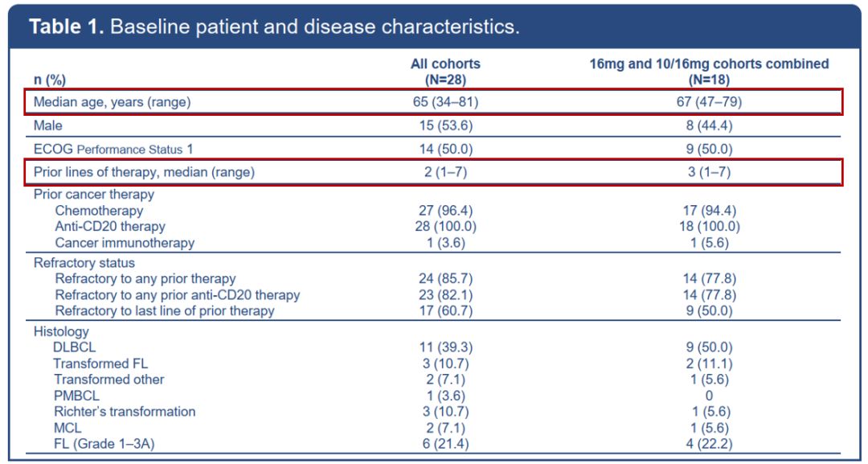The height and width of the screenshot is (464, 868).
Task: Click the "16mg and 10/16mg cohorts combined" header
Action: (709, 64)
